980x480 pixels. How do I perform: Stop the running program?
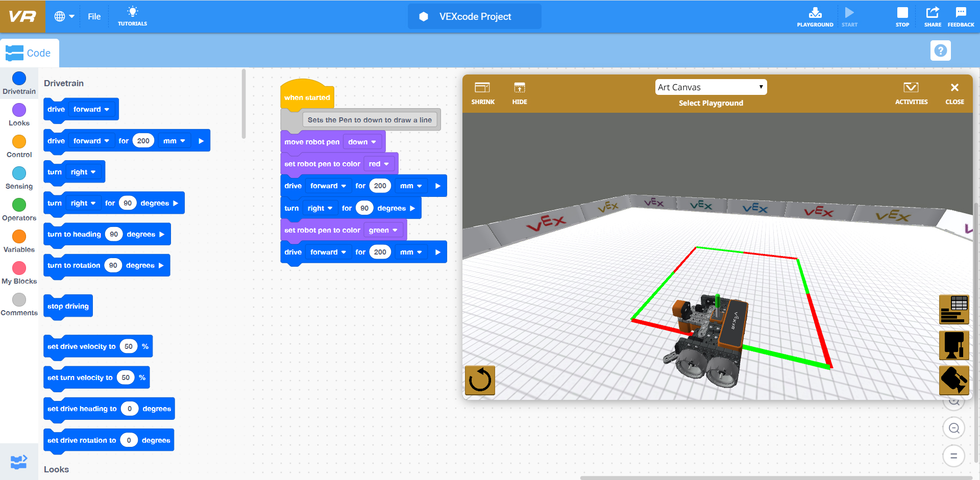(x=902, y=16)
